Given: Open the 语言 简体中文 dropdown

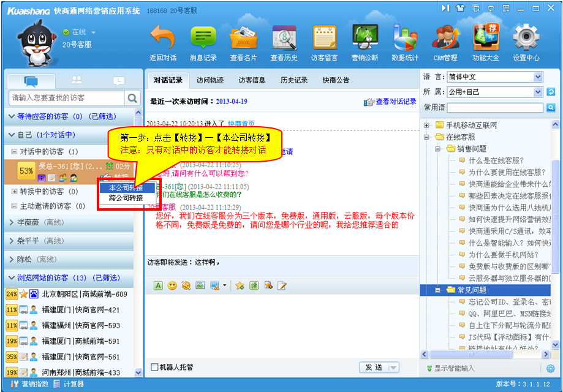Looking at the screenshot, I should coord(538,77).
